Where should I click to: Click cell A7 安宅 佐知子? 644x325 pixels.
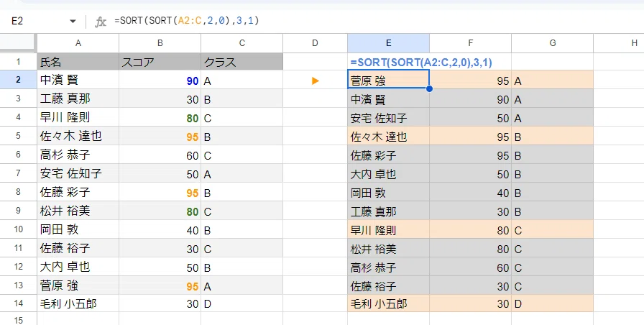[78, 174]
